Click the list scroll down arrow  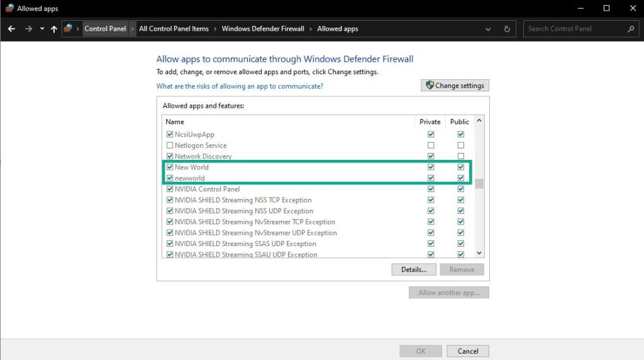tap(479, 253)
